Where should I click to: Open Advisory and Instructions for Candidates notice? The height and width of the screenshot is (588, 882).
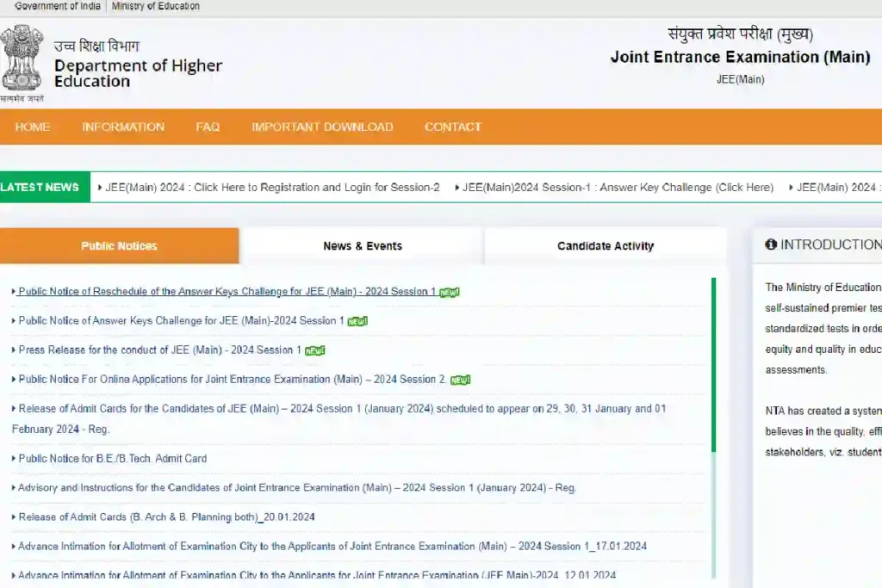(297, 487)
